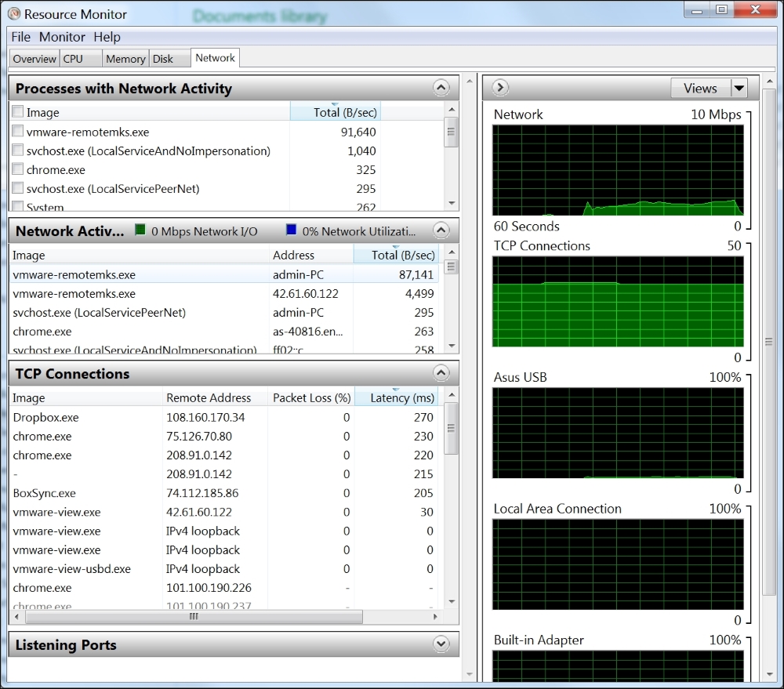The image size is (784, 689).
Task: Click the down arrow of the graphs pane scrollbar
Action: (768, 675)
